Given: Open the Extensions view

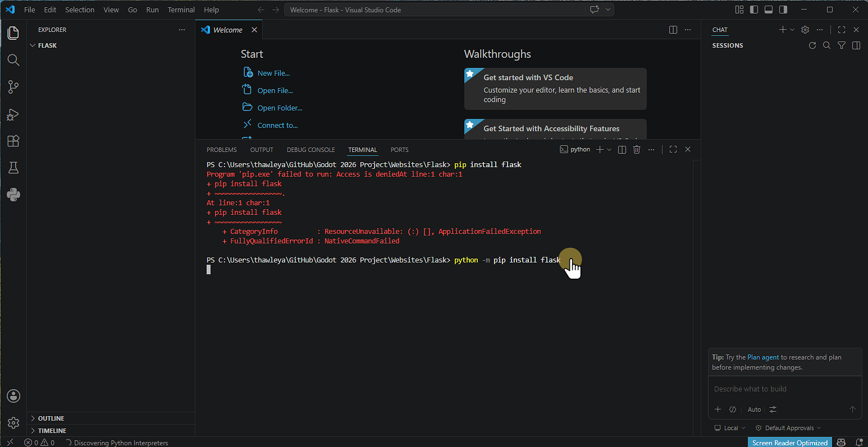Looking at the screenshot, I should [13, 141].
